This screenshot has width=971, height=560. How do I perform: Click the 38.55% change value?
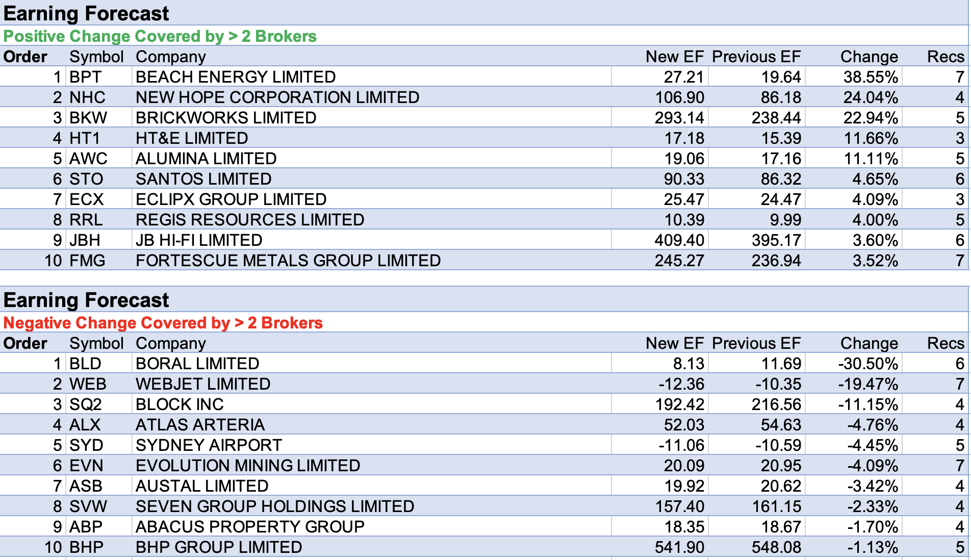point(870,77)
